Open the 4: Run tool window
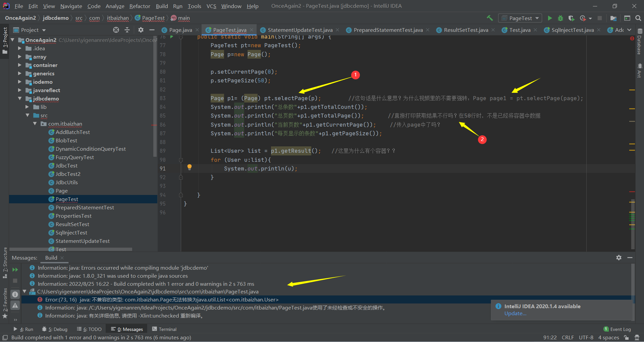 23,329
